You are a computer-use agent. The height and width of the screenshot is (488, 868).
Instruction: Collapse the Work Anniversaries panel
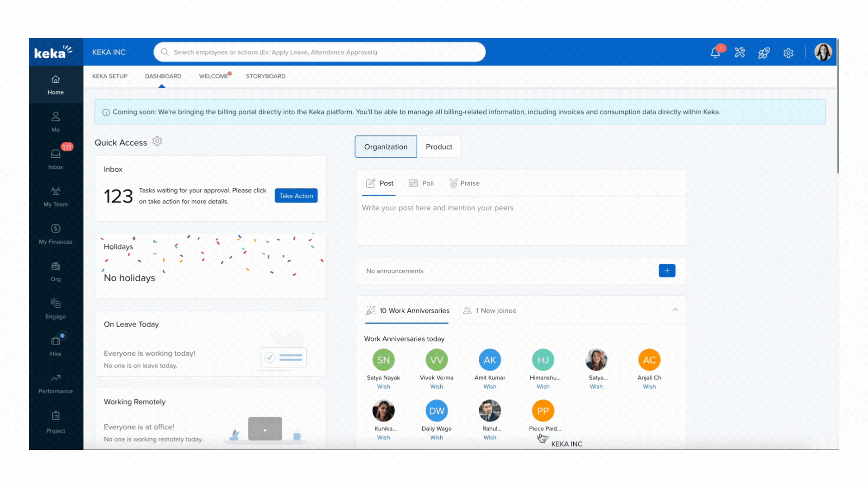(x=675, y=310)
